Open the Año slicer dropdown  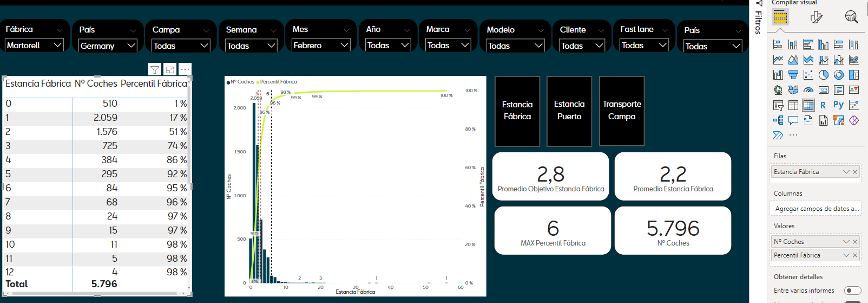pos(388,46)
